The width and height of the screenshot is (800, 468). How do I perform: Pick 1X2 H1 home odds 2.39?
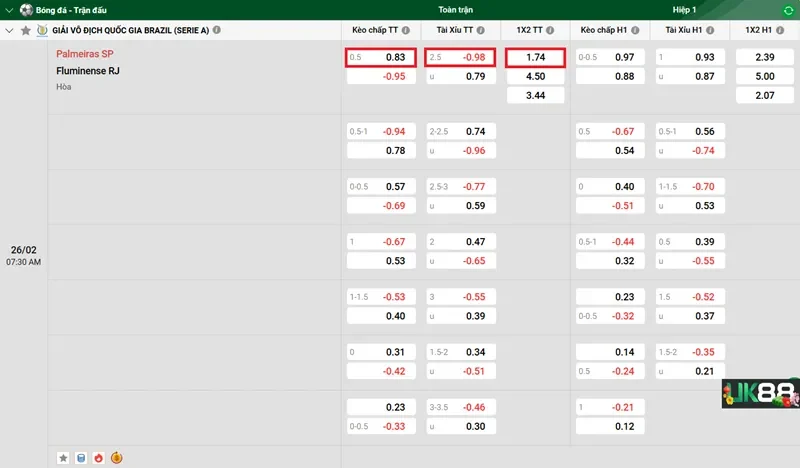click(x=765, y=57)
